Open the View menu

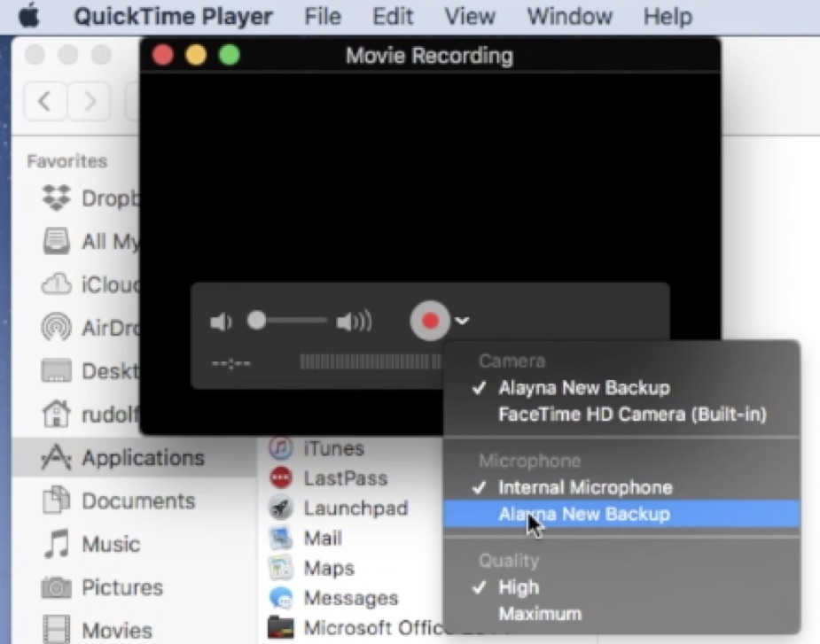click(470, 17)
